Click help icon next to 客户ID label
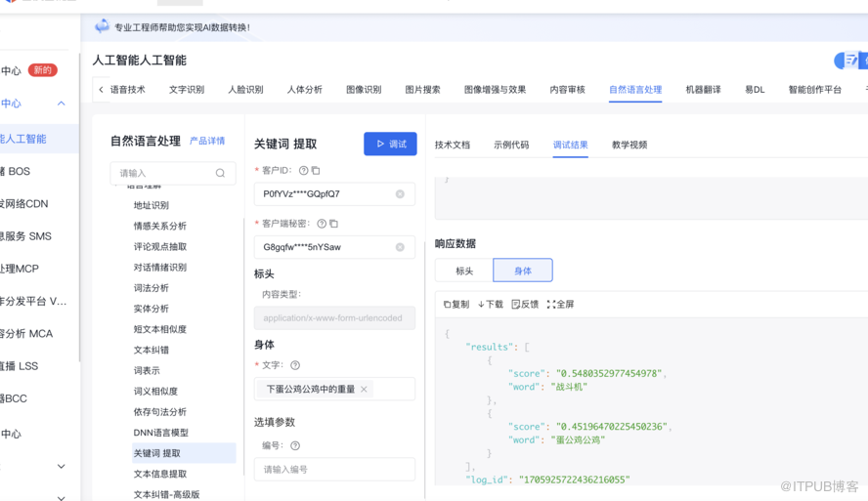 (x=303, y=171)
